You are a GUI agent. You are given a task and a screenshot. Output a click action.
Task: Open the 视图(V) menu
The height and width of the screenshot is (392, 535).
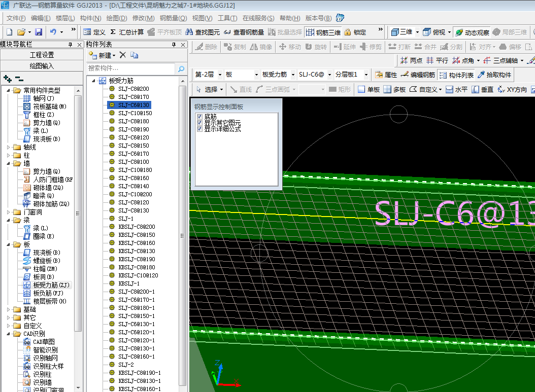pyautogui.click(x=202, y=18)
